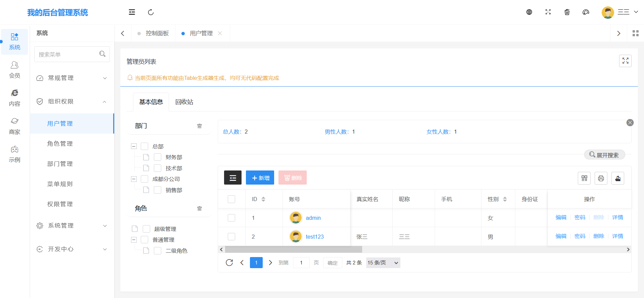
Task: Expand the 系统管理 sidebar menu
Action: (72, 226)
